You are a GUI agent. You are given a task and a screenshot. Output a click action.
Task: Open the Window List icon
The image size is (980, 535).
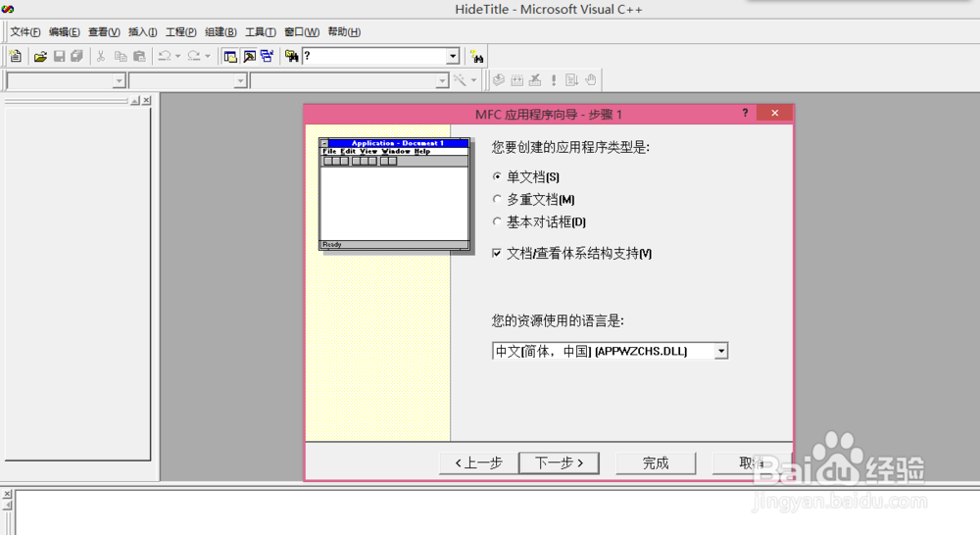click(x=267, y=56)
